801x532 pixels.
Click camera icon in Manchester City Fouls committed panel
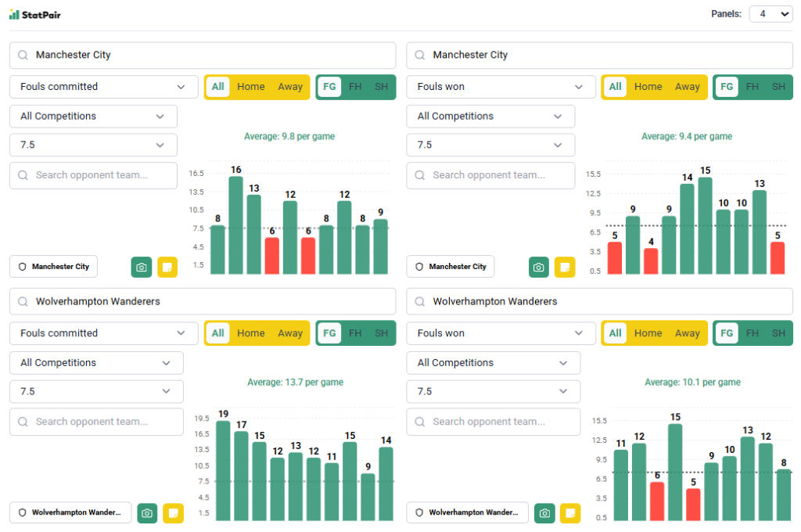(141, 267)
